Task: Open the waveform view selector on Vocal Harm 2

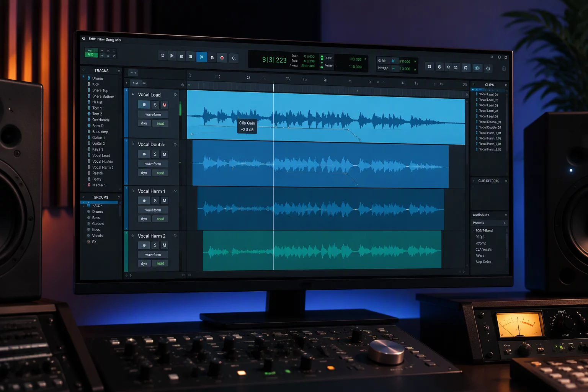Action: point(153,255)
